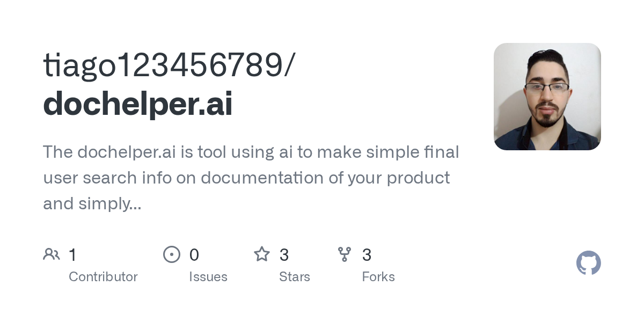Screen dimensions: 644x322
Task: Click the count beside the fork icon
Action: [x=367, y=255]
